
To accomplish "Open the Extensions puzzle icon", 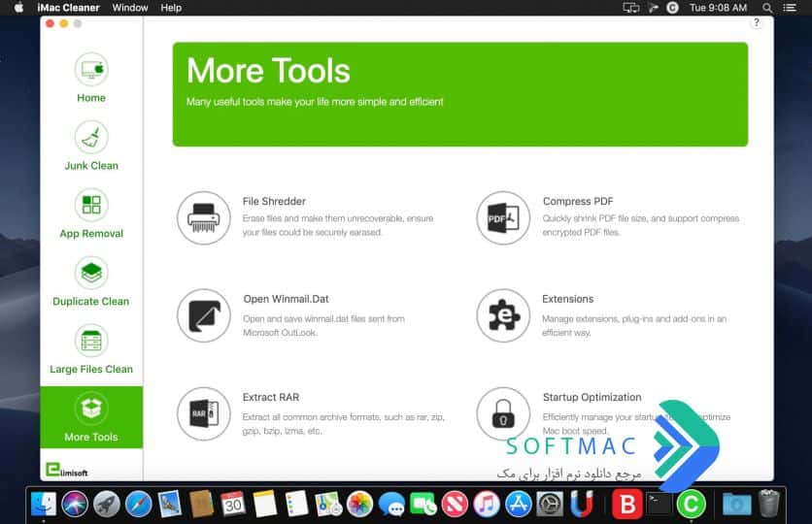I will pos(503,315).
